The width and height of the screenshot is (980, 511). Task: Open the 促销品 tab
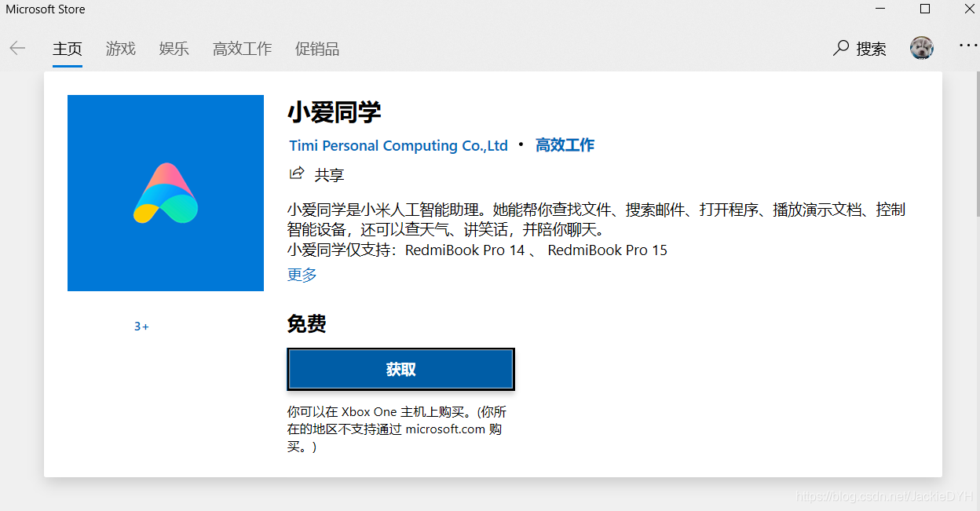[x=317, y=49]
